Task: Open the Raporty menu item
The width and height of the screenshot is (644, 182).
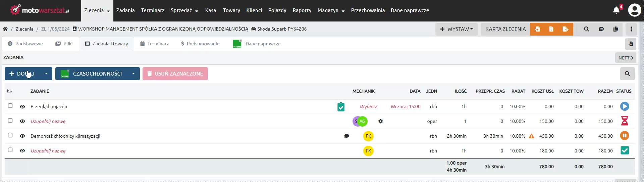Action: [x=302, y=10]
